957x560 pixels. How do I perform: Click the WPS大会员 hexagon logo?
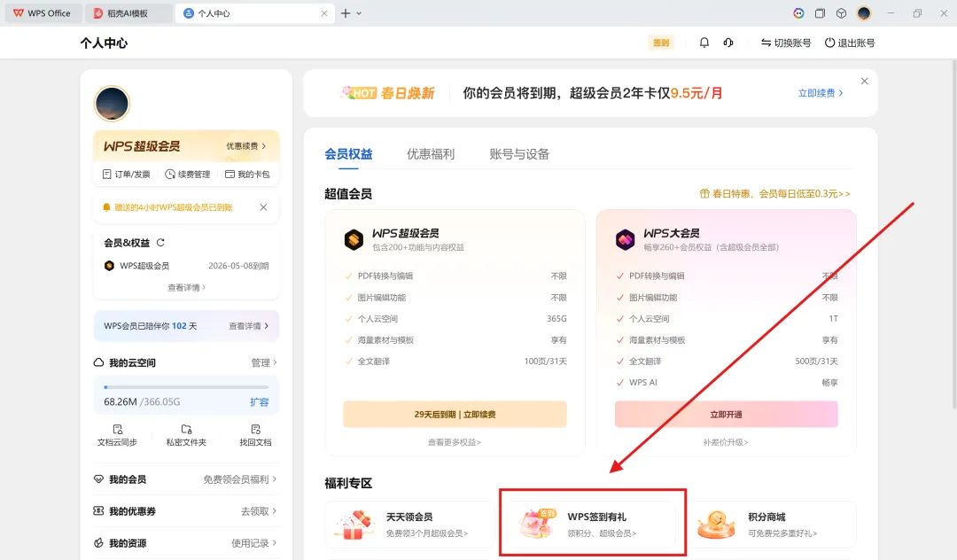625,240
